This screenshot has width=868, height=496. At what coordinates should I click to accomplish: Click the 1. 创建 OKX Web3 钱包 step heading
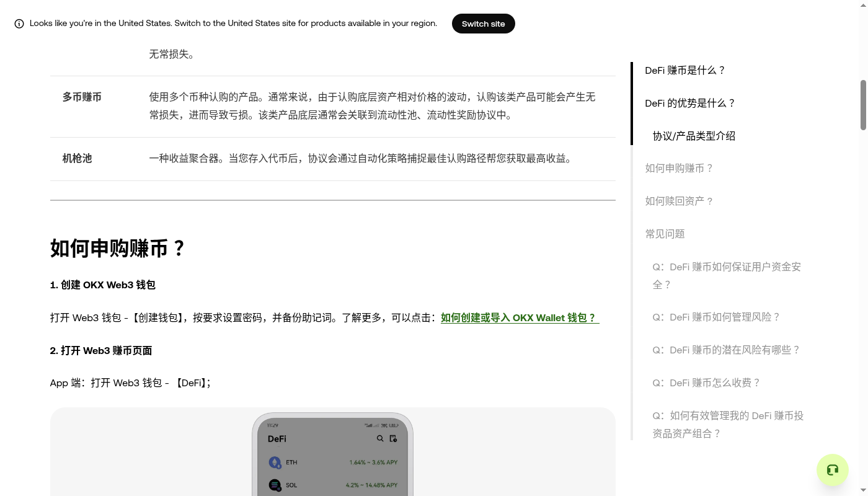(x=103, y=285)
